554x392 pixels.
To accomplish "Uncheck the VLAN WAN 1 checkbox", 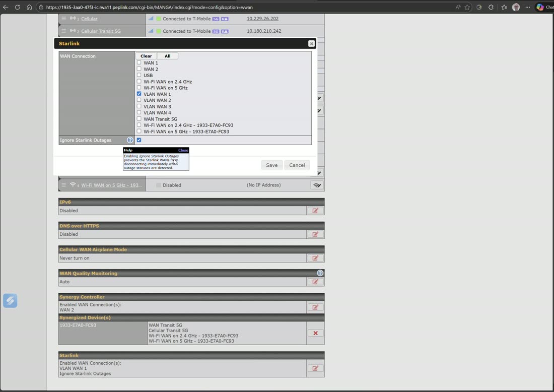I will click(139, 94).
